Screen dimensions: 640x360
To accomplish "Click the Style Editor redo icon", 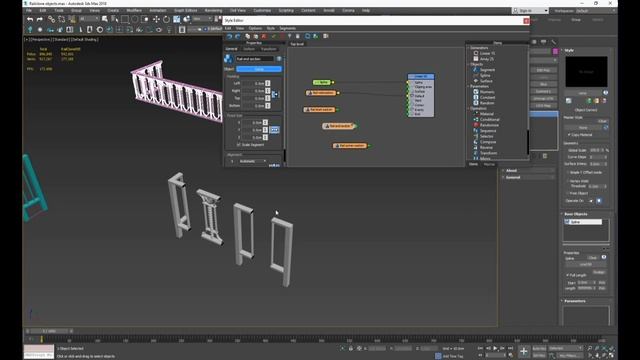I will [x=238, y=36].
